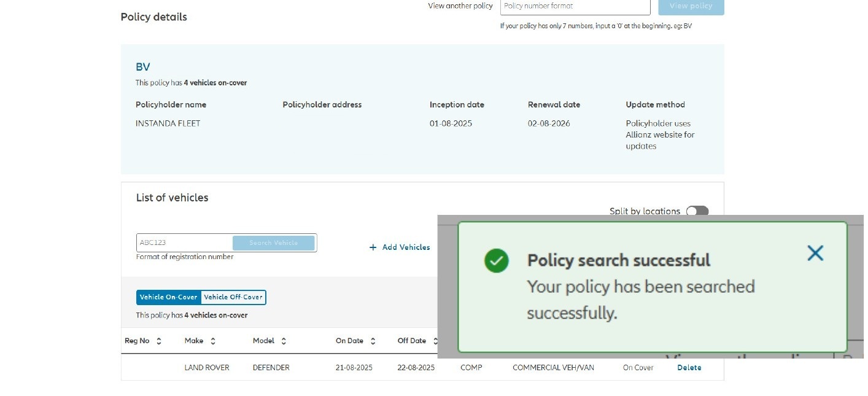868x396 pixels.
Task: Switch to the Vehicle Off-Cover tab
Action: [233, 297]
